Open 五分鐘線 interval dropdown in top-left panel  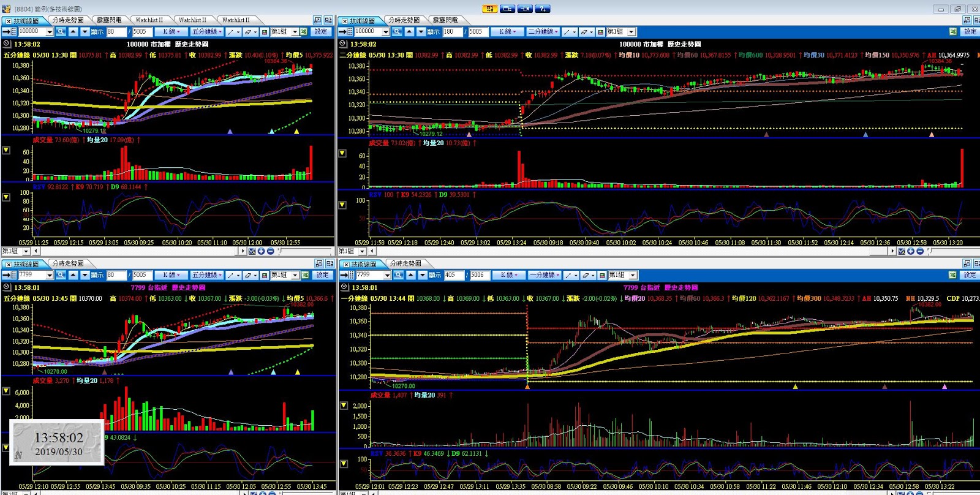tap(206, 31)
